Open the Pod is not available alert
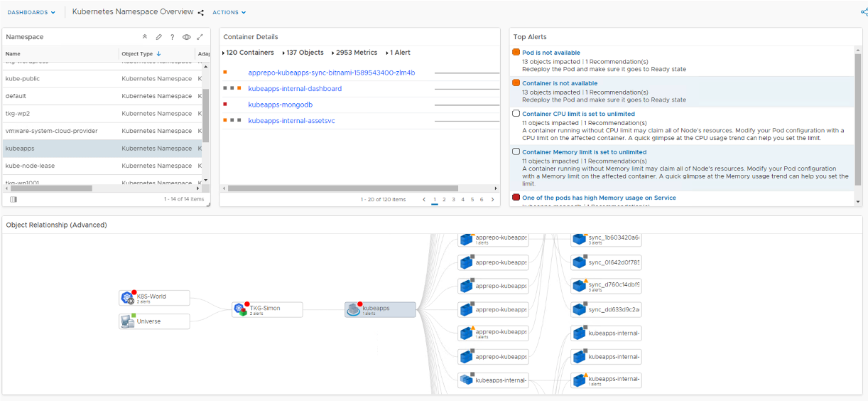Screen dimensions: 868x401 click(x=551, y=53)
